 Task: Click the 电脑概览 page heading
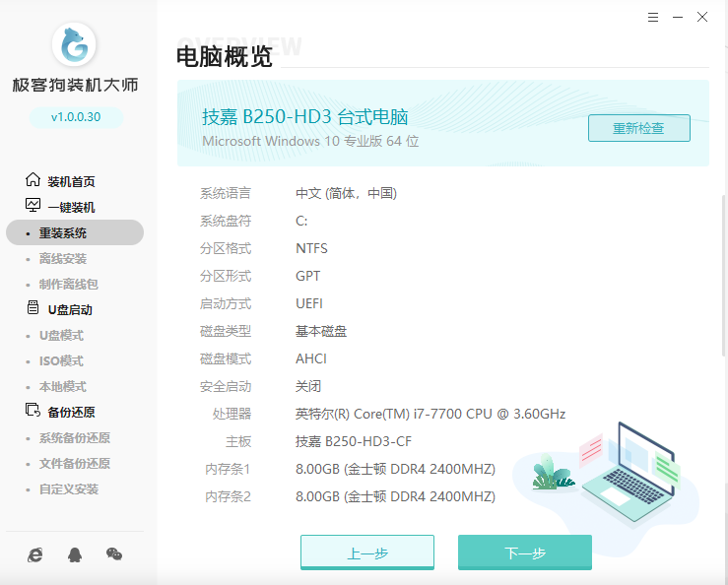coord(225,57)
